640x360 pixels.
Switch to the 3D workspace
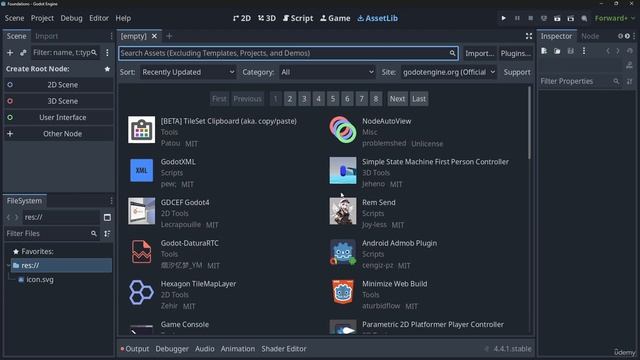pyautogui.click(x=267, y=18)
